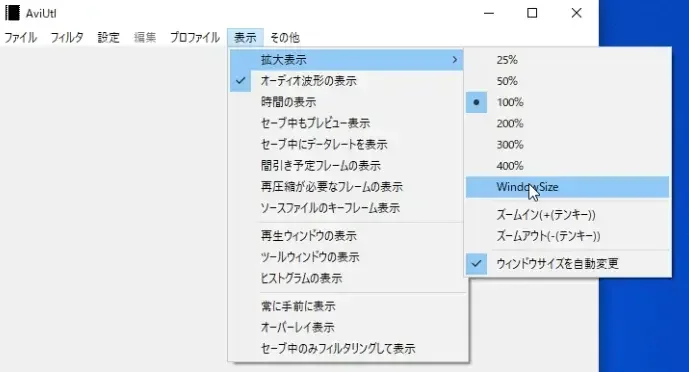Select 100% zoom level

tap(567, 102)
